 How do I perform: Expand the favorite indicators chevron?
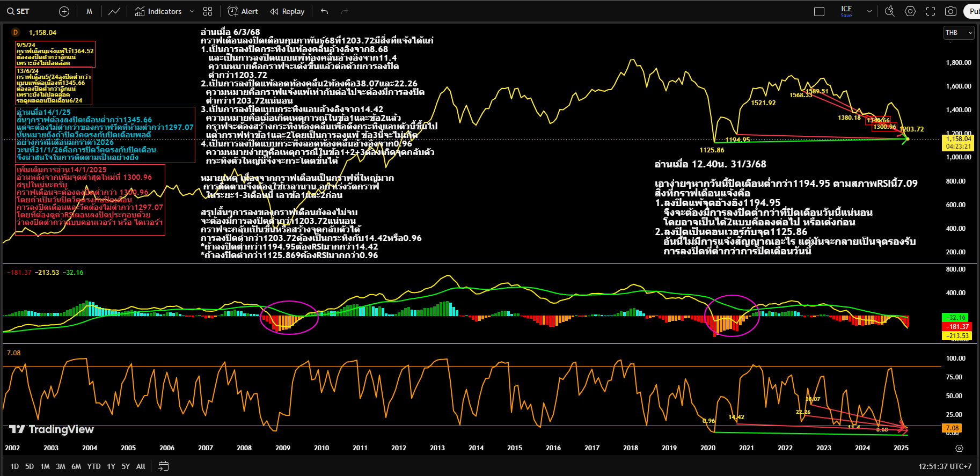point(192,11)
